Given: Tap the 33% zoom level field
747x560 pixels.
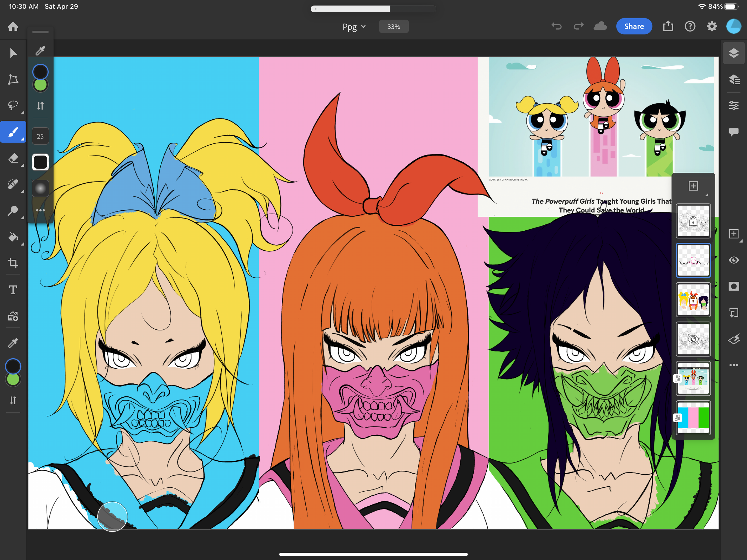Looking at the screenshot, I should point(394,26).
